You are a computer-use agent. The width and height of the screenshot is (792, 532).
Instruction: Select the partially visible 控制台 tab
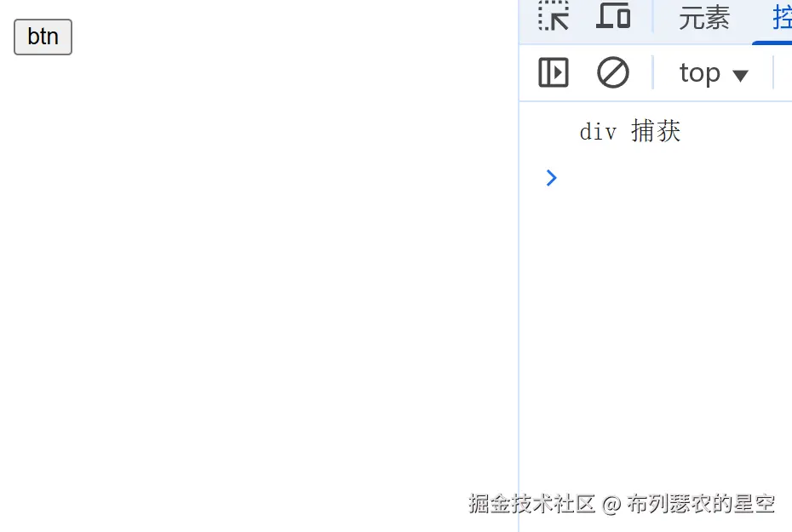coord(782,18)
